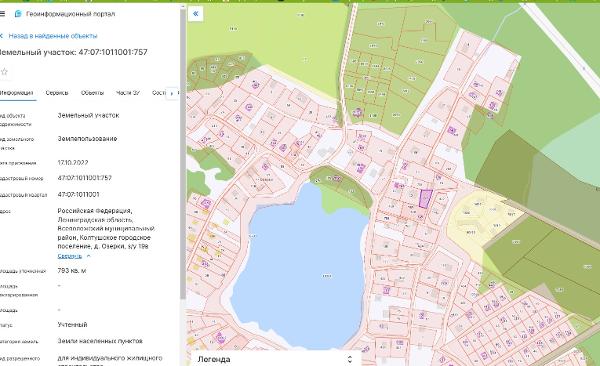This screenshot has width=600, height=366.
Task: Collapse address details via Свернуть link
Action: pyautogui.click(x=70, y=256)
